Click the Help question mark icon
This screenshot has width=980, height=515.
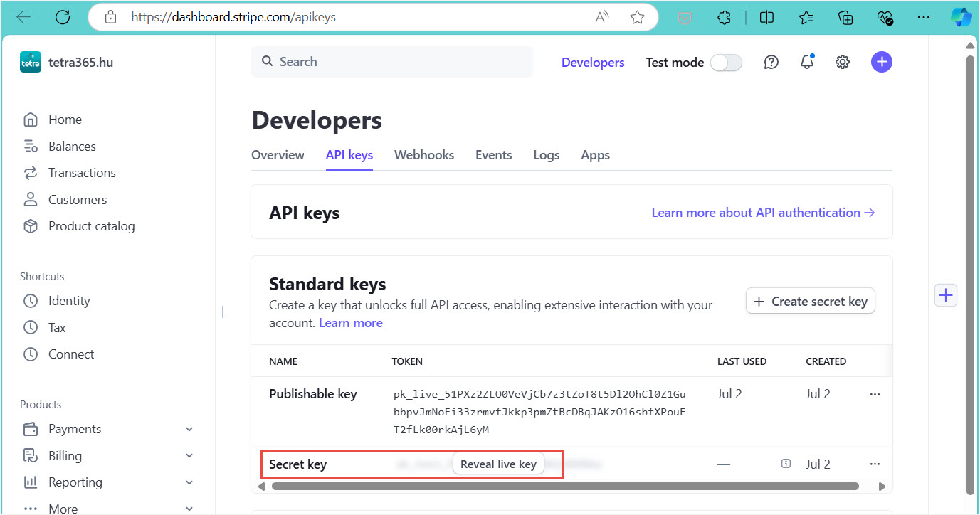point(771,63)
